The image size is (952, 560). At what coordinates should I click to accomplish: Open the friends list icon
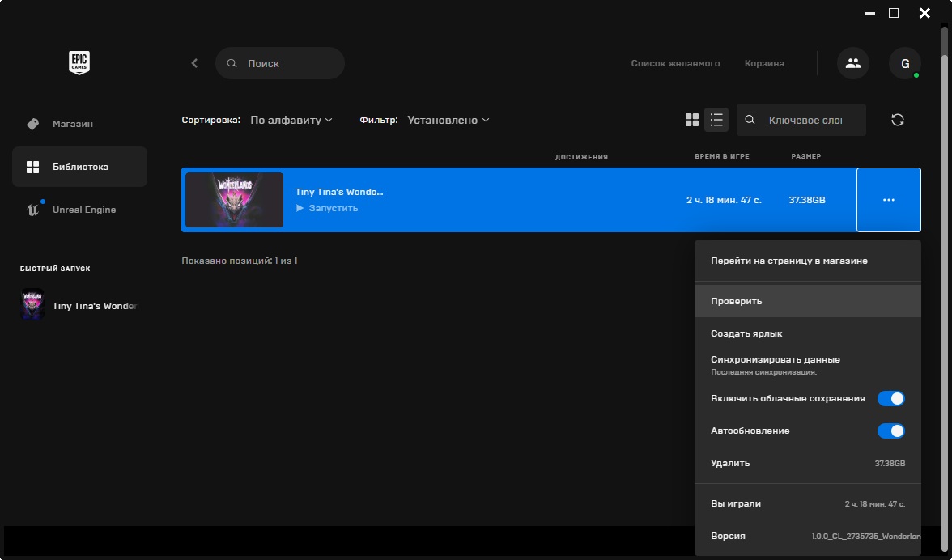853,63
